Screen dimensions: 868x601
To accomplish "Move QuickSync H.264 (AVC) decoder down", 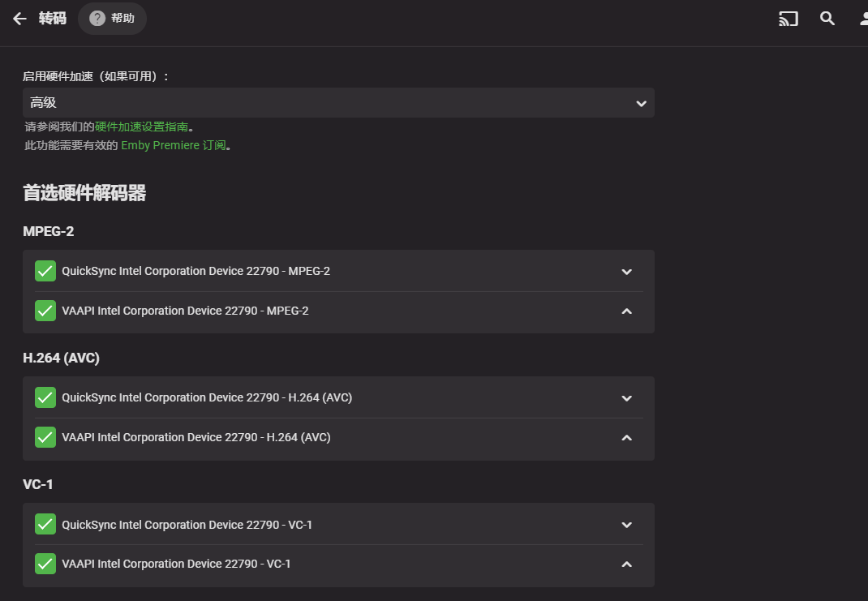I will click(x=626, y=398).
